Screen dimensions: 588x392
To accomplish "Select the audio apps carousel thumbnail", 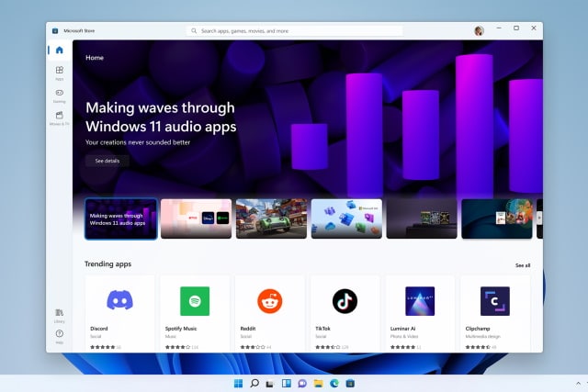I will point(120,218).
